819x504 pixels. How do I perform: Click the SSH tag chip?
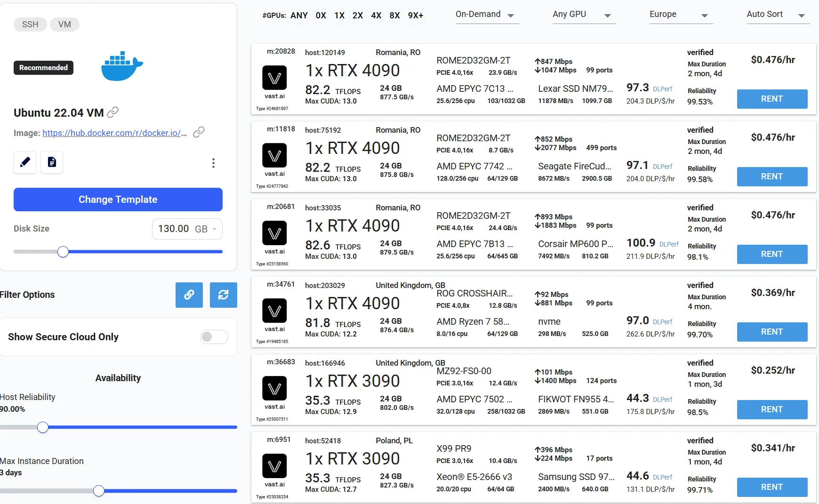(30, 24)
